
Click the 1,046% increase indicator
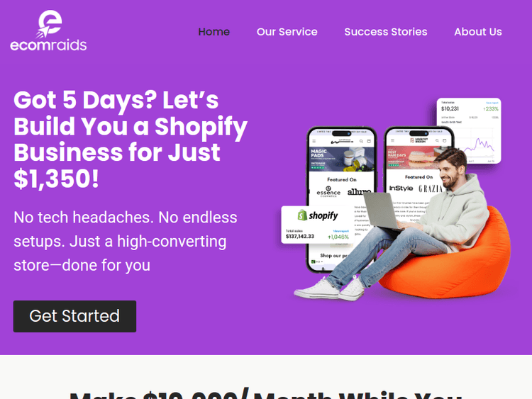click(x=338, y=237)
